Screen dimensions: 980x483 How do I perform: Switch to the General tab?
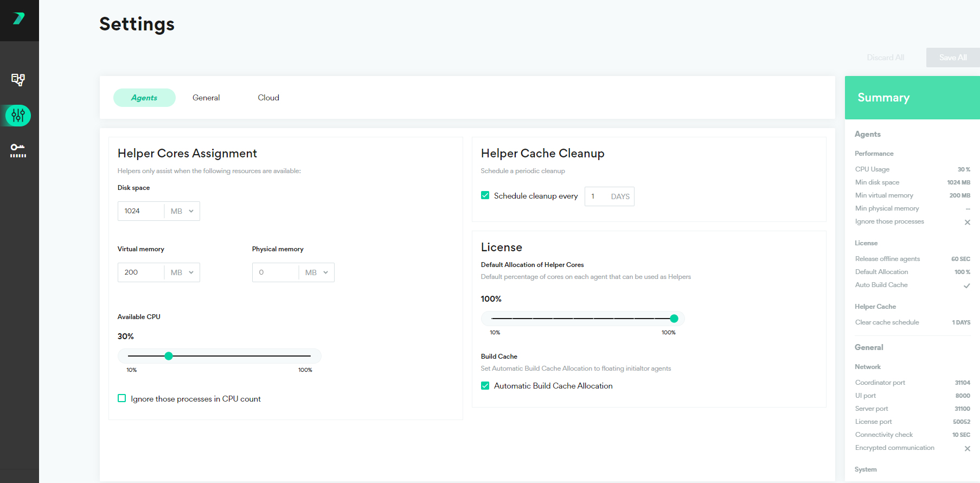[x=206, y=98]
